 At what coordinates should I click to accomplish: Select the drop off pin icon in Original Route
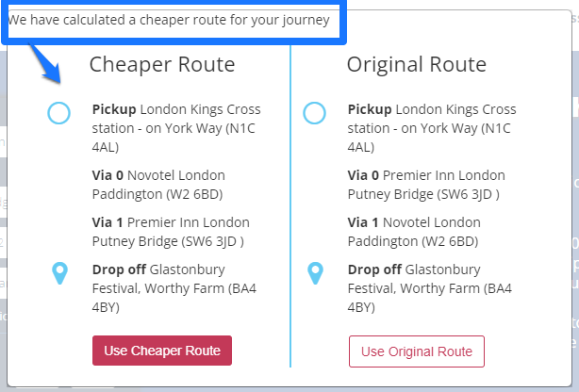pyautogui.click(x=315, y=273)
